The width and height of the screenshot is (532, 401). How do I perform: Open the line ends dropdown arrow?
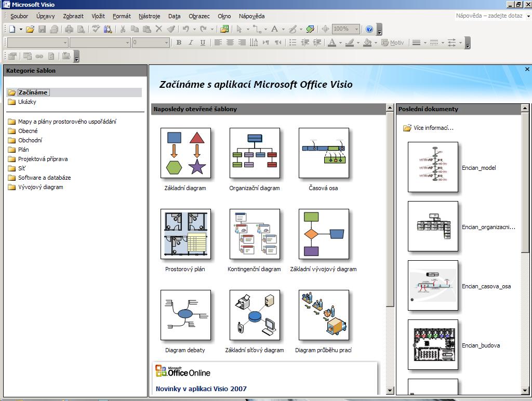tap(460, 43)
